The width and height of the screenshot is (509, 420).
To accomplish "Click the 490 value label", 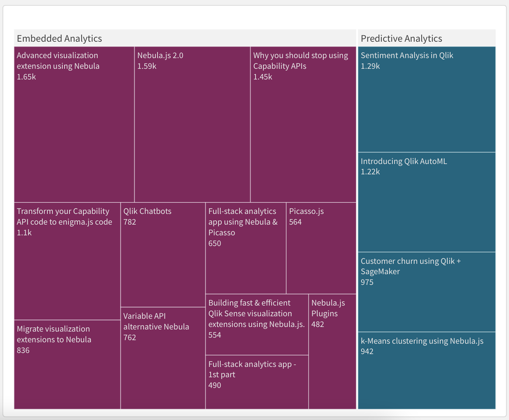I will click(x=215, y=385).
